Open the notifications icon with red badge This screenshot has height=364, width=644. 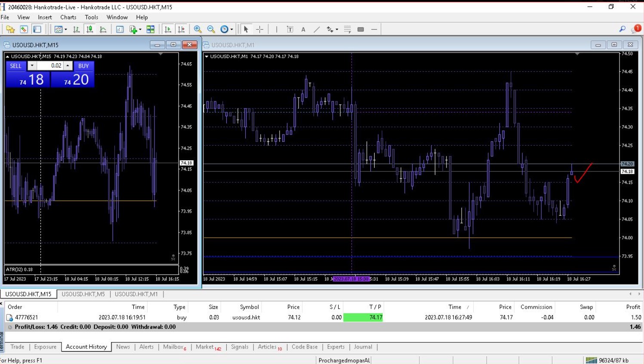coord(636,29)
